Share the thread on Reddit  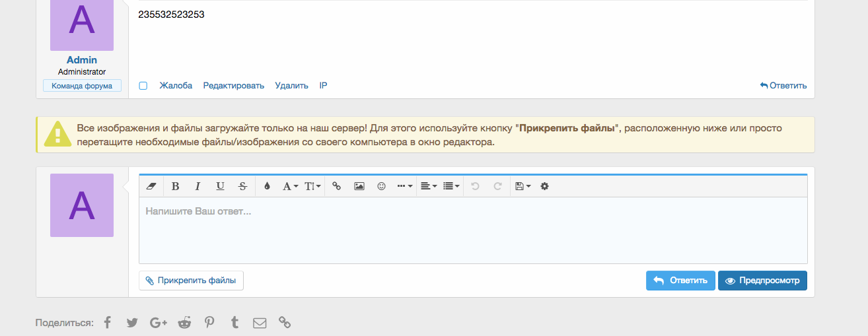click(184, 323)
